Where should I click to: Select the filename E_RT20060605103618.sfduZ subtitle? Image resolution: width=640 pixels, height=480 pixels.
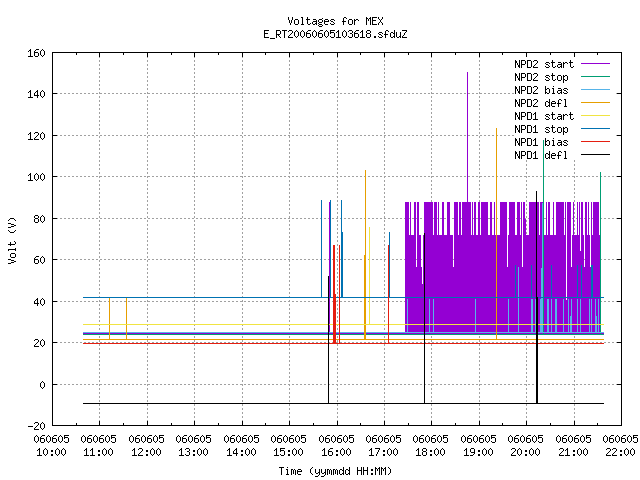(x=335, y=34)
